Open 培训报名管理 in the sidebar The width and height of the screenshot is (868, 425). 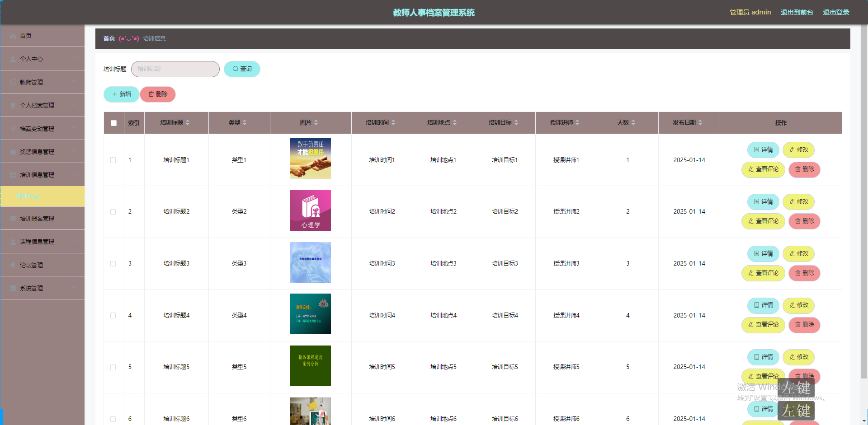point(42,218)
